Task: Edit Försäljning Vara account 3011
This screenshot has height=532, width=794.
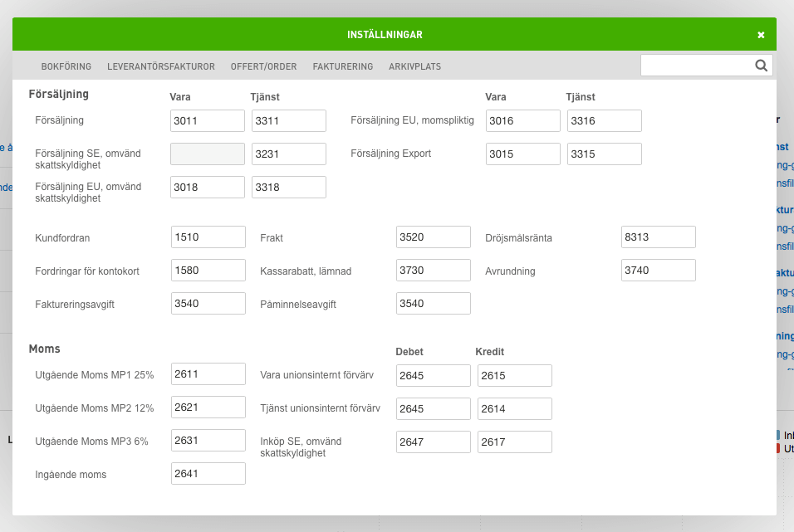Action: point(208,121)
